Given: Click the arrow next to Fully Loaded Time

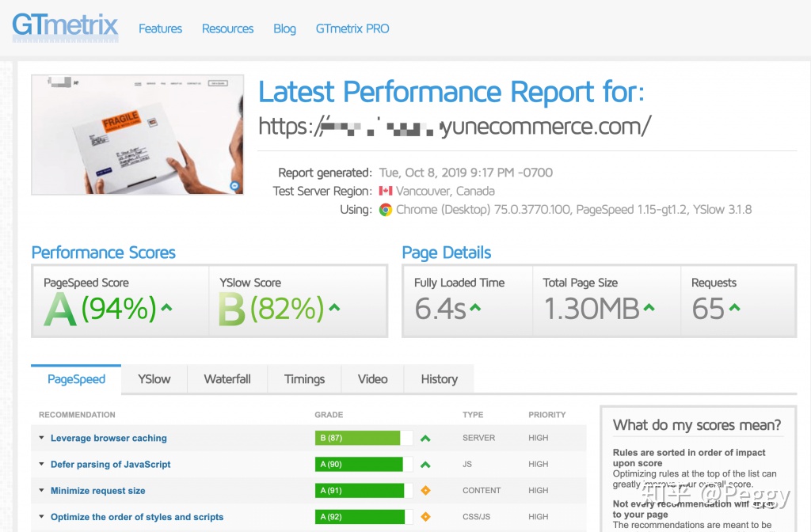Looking at the screenshot, I should click(475, 308).
